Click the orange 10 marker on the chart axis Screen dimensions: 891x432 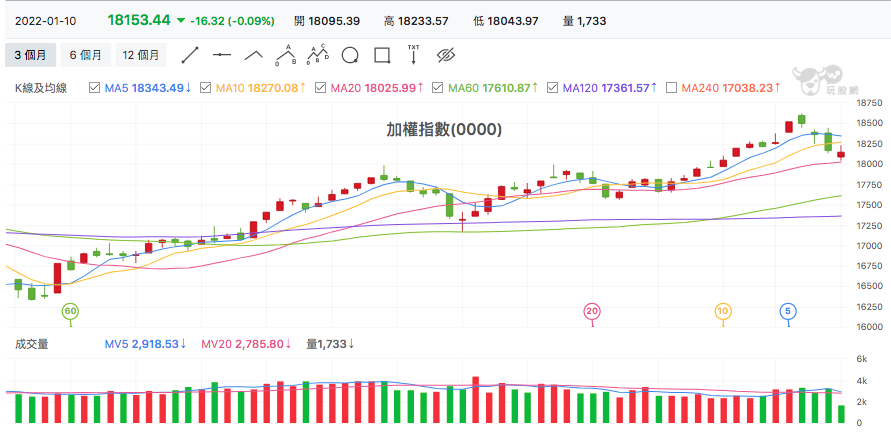723,311
